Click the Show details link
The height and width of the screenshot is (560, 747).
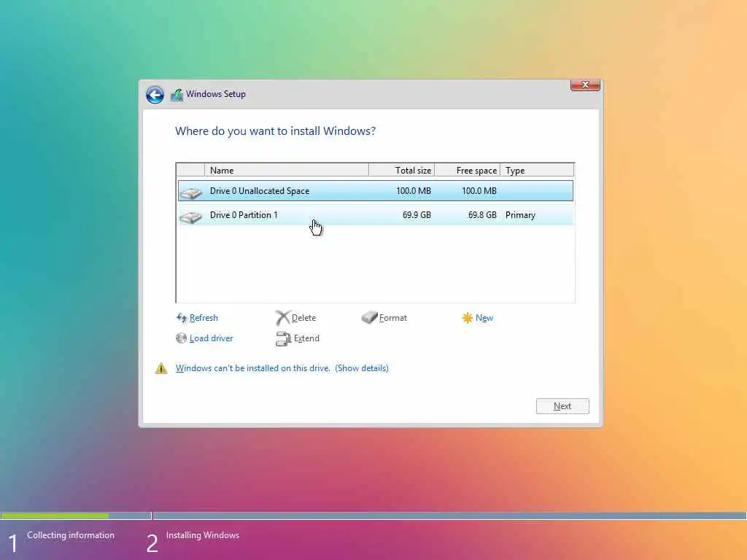[x=362, y=368]
